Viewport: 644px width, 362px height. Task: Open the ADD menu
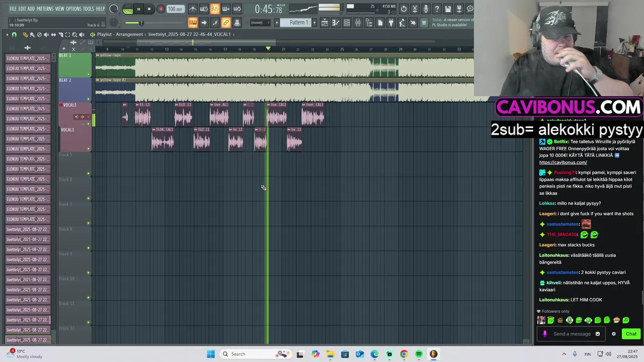pyautogui.click(x=31, y=9)
